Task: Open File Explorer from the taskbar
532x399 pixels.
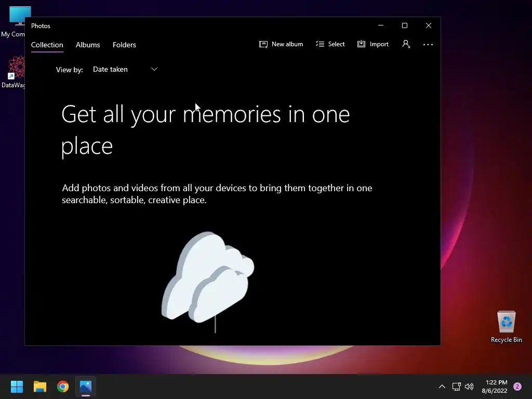Action: 39,387
